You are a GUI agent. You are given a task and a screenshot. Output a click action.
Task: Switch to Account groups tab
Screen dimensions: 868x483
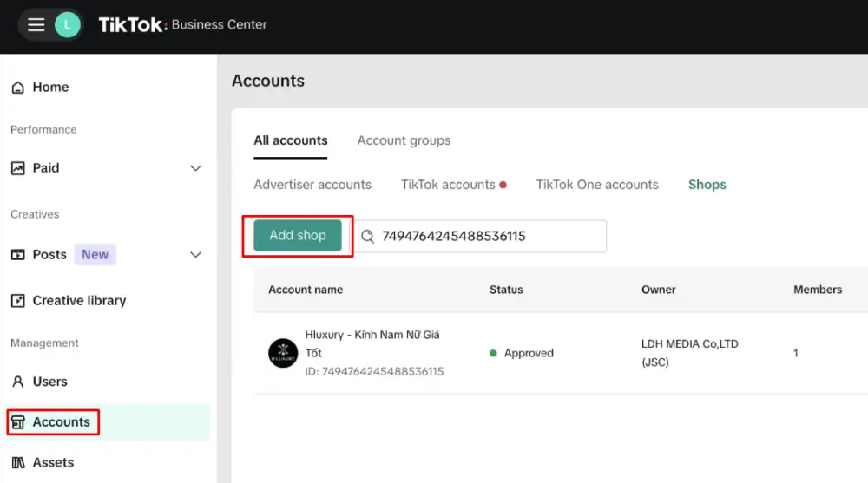tap(404, 140)
